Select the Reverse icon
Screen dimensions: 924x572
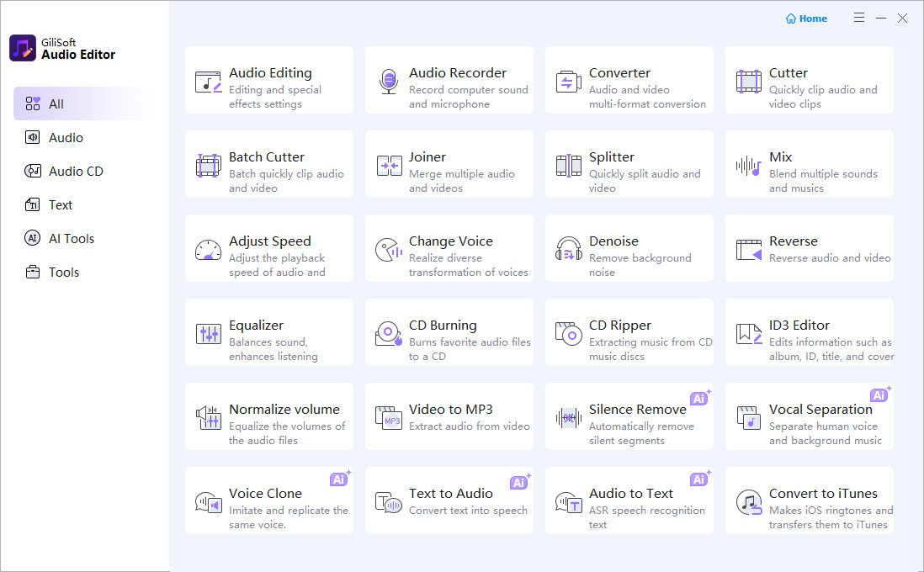(x=748, y=250)
